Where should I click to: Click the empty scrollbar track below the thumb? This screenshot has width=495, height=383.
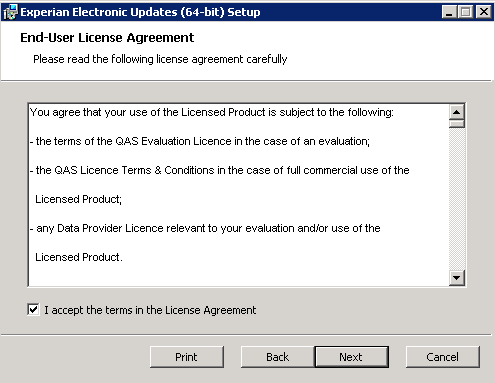pos(456,199)
